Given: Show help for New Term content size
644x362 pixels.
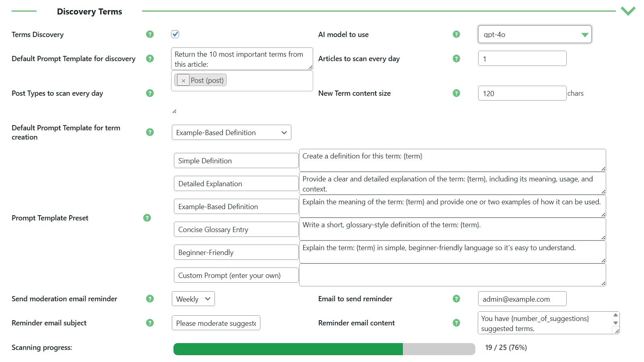Looking at the screenshot, I should (456, 93).
